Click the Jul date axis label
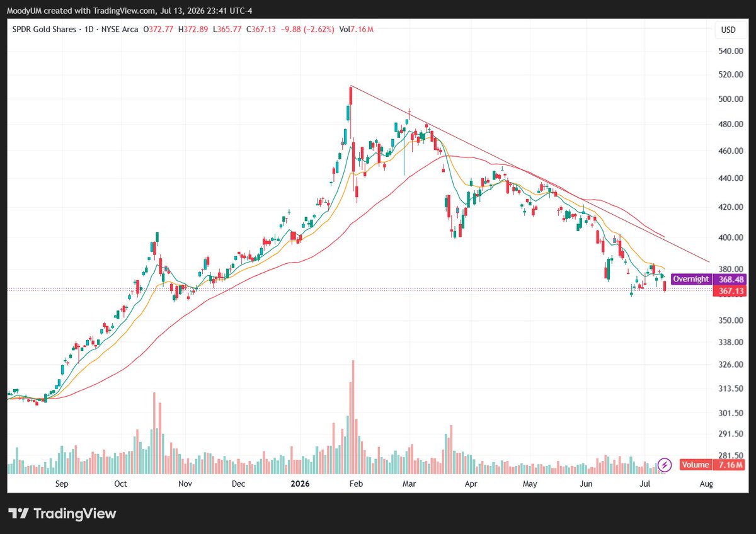This screenshot has width=756, height=534. point(644,484)
